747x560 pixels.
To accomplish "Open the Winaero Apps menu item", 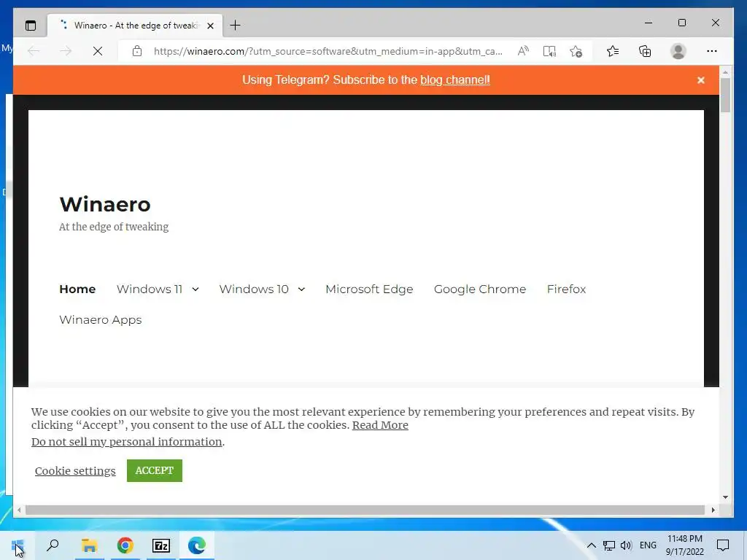I will 101,319.
